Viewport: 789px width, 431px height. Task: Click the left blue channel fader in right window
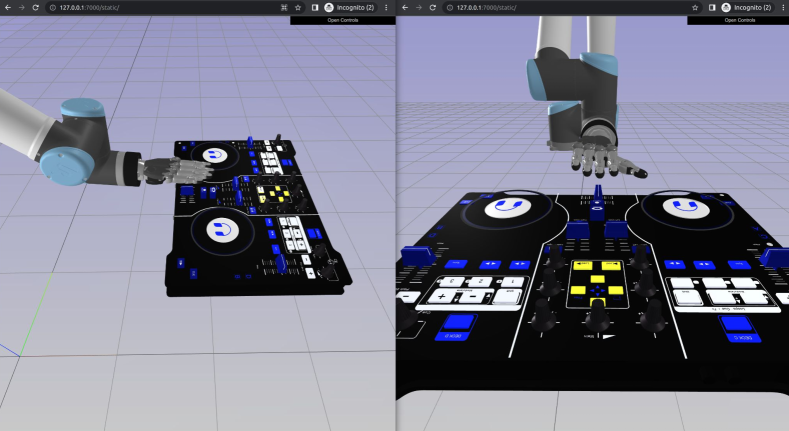point(578,229)
